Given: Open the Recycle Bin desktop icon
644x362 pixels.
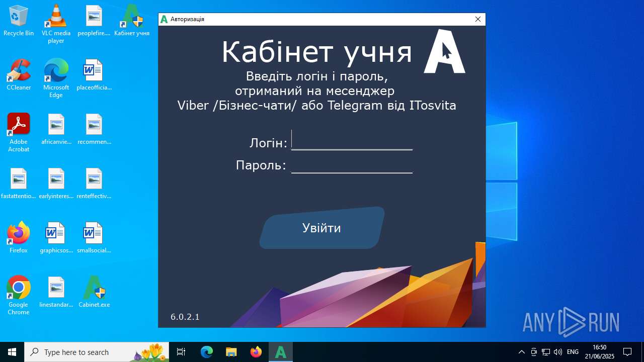Looking at the screenshot, I should (x=19, y=21).
